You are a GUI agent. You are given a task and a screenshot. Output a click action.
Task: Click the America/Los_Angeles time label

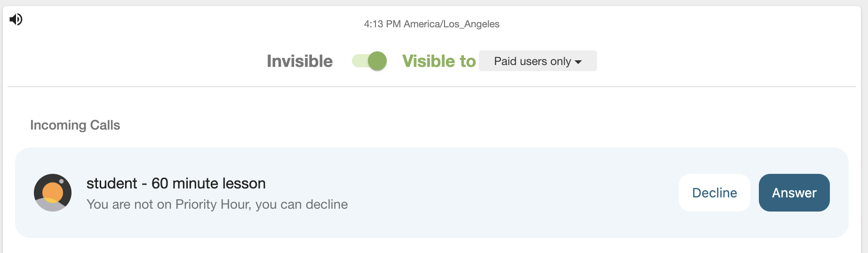pos(452,24)
